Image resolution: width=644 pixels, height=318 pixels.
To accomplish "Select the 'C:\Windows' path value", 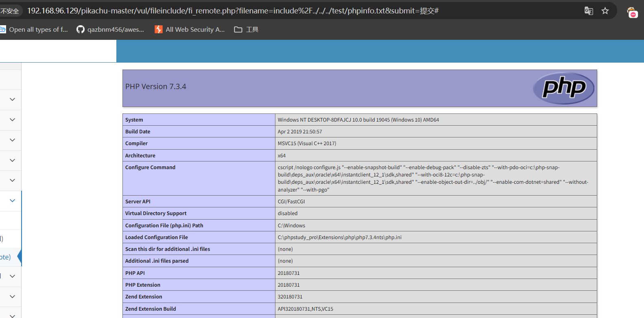I will click(291, 226).
